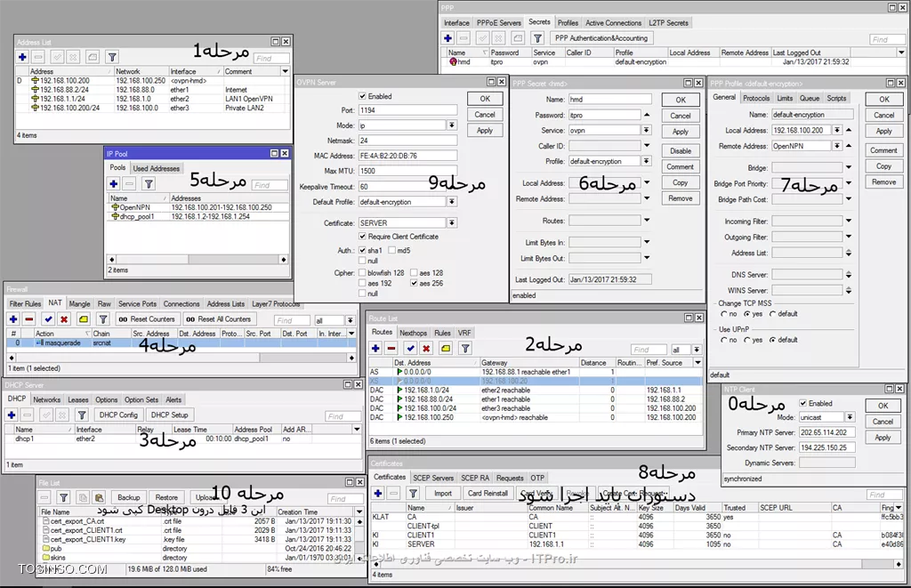Image resolution: width=911 pixels, height=588 pixels.
Task: Open filter in Address List window toolbar
Action: tap(112, 57)
